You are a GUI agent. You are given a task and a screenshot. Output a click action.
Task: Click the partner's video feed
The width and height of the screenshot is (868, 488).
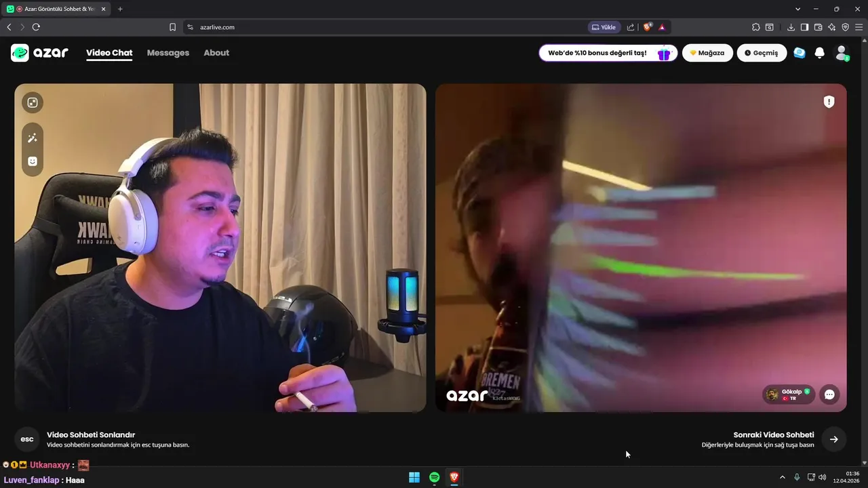point(641,248)
